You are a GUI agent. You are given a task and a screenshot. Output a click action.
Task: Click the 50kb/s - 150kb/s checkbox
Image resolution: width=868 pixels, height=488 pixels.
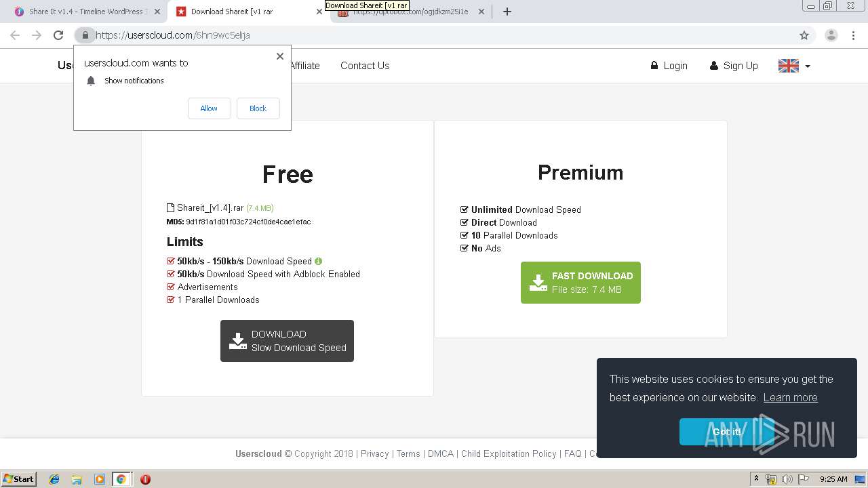171,261
